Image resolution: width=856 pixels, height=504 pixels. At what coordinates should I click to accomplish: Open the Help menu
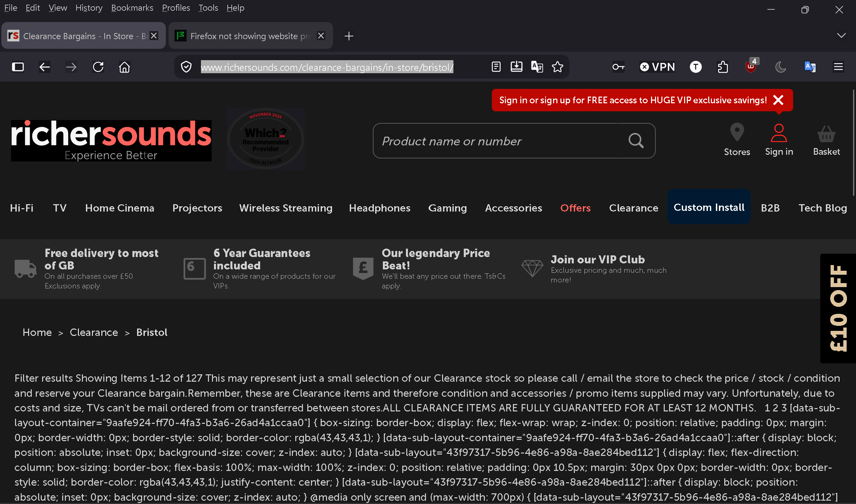click(235, 8)
